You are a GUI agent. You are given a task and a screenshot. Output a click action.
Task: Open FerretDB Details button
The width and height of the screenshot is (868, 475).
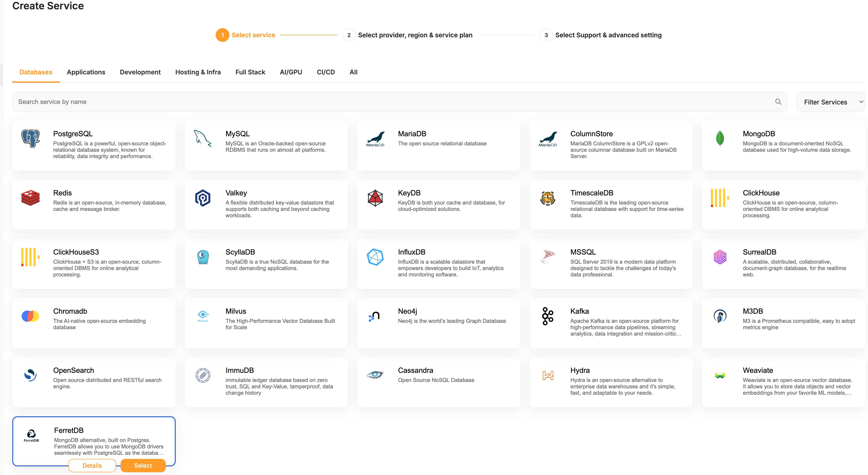point(92,466)
